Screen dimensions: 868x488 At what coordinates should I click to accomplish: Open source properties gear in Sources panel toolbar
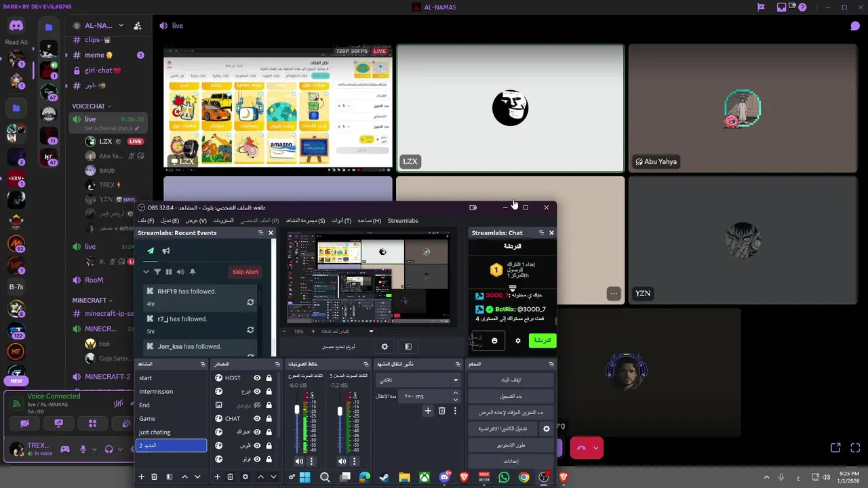tap(245, 477)
